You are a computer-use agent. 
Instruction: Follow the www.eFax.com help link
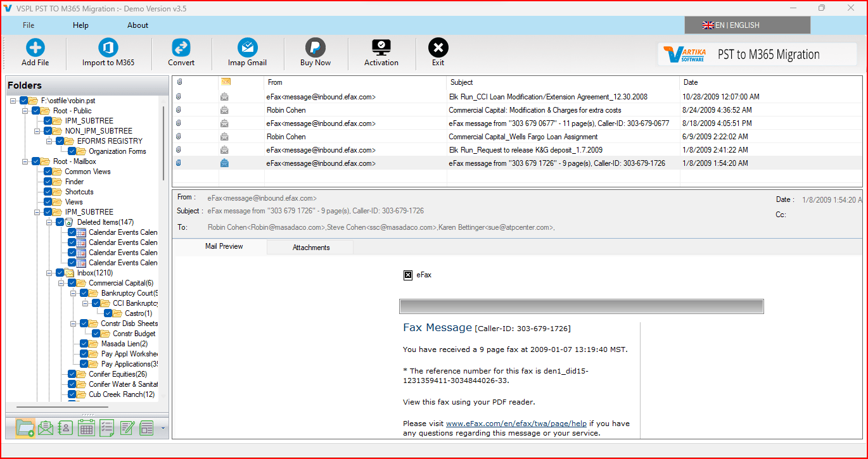click(516, 424)
